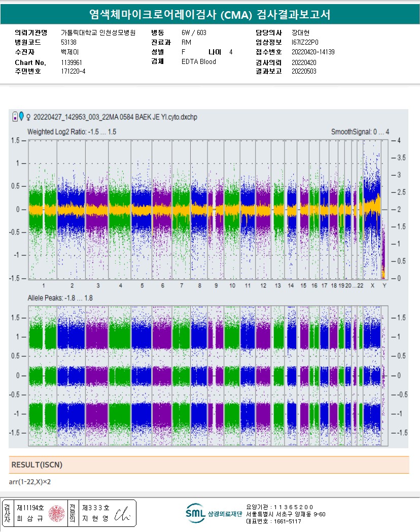
Task: Select the arr(1-22,X)×2 result text
Action: 30,481
